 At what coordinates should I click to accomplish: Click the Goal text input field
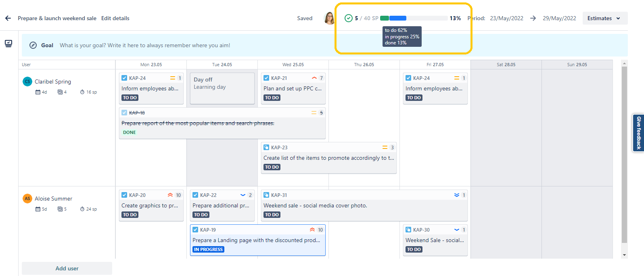click(145, 45)
